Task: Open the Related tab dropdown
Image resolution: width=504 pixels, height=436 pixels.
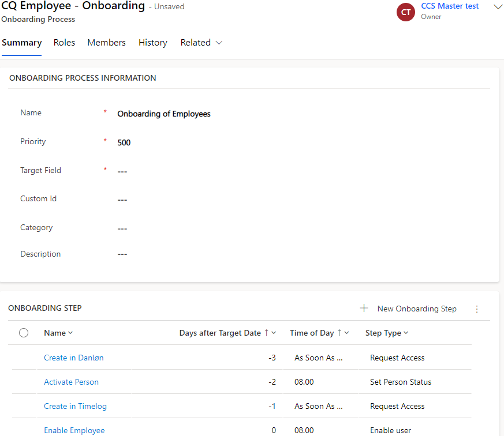Action: click(x=201, y=43)
